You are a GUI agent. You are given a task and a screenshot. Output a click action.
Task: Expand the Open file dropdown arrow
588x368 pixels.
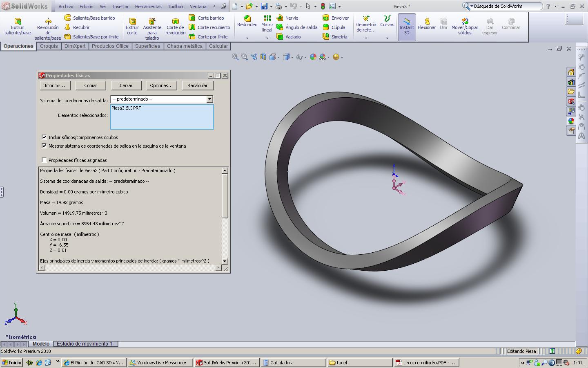[256, 7]
